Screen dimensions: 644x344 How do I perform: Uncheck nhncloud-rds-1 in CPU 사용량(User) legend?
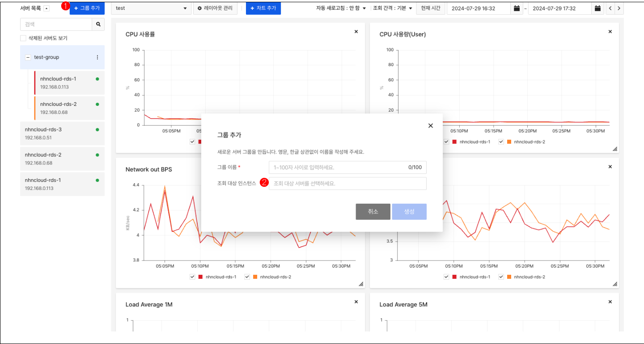[446, 142]
